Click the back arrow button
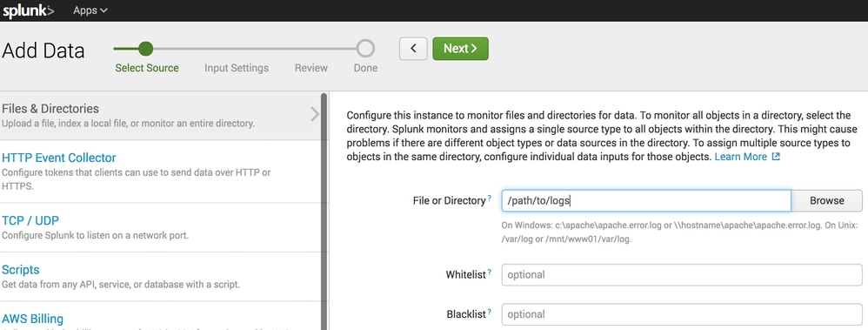 (413, 49)
